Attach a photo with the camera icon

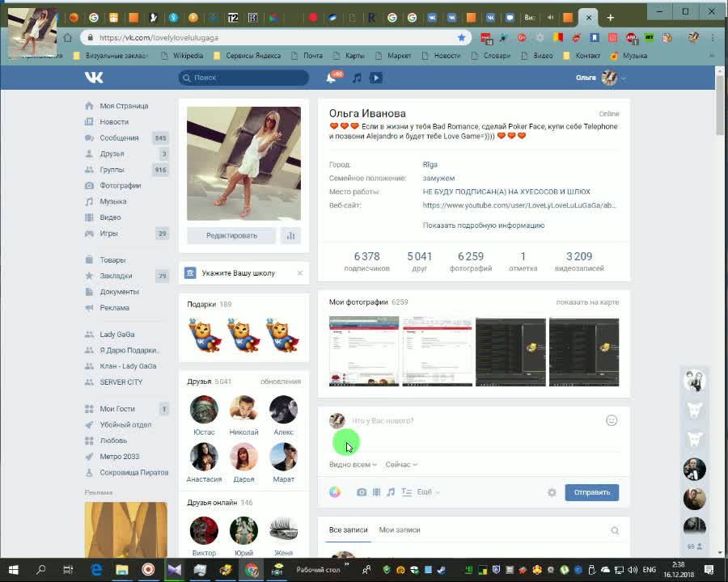[362, 492]
